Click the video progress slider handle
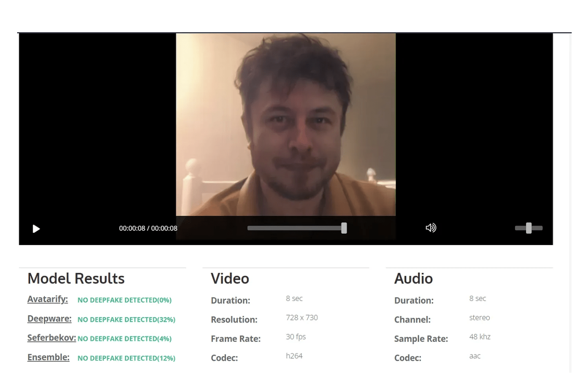The height and width of the screenshot is (389, 588). click(x=344, y=228)
